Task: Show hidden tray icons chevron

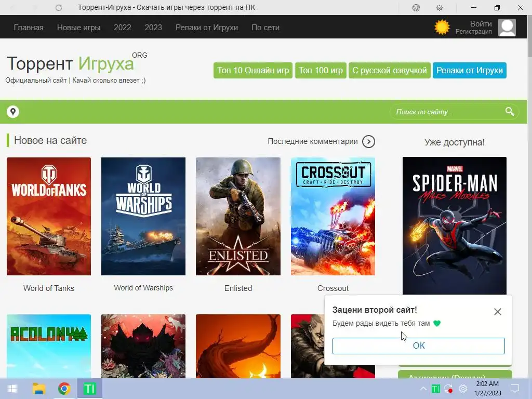Action: pyautogui.click(x=423, y=389)
